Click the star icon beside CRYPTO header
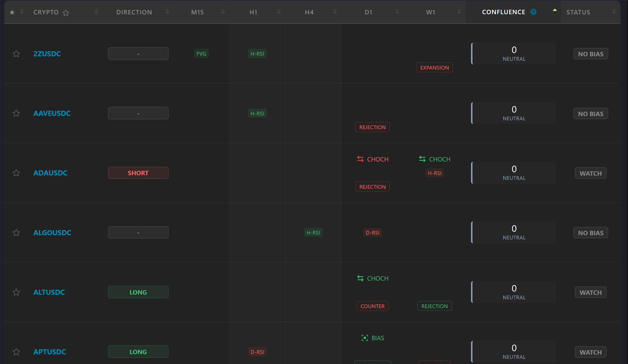Screen dimensions: 628x364 click(x=66, y=13)
